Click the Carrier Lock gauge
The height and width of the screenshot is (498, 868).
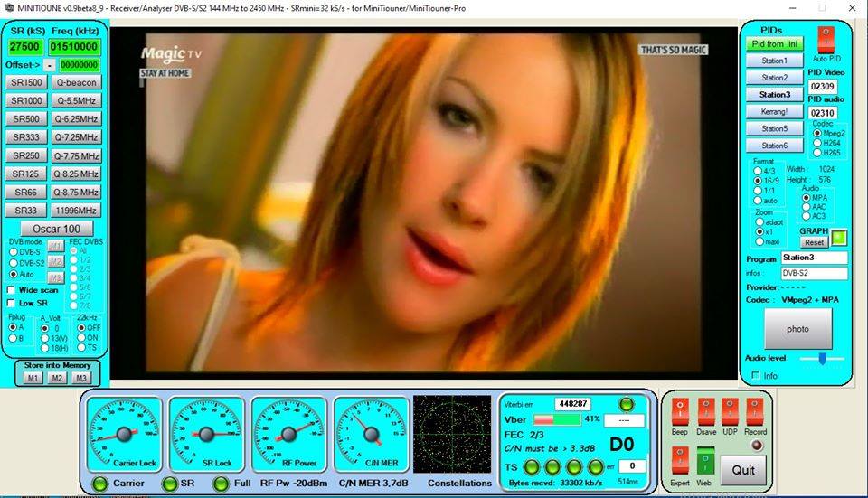click(x=124, y=434)
